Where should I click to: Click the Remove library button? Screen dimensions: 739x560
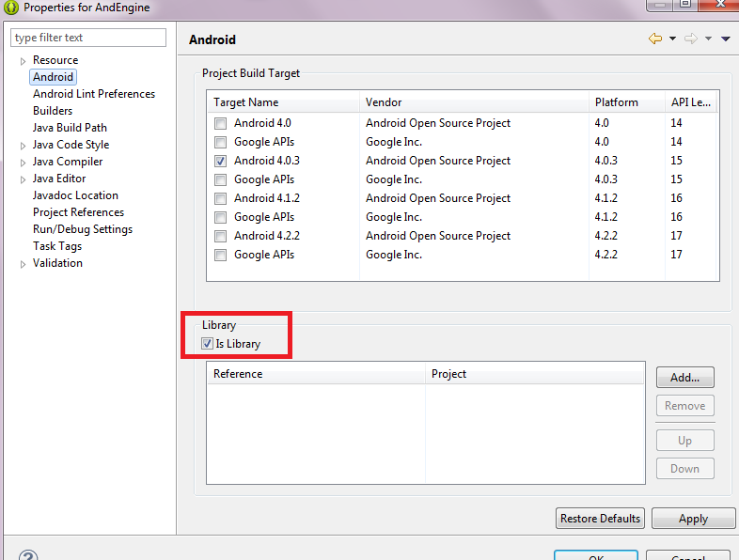pyautogui.click(x=685, y=406)
